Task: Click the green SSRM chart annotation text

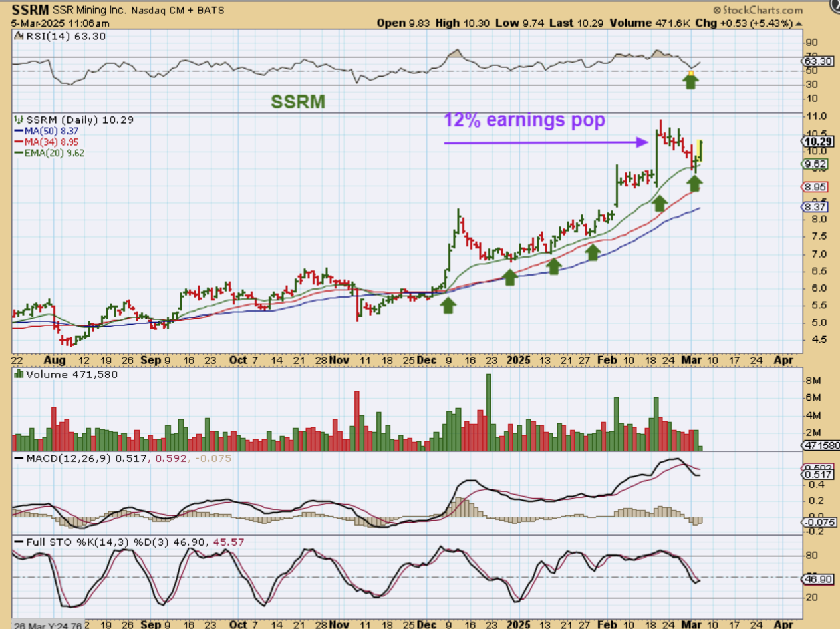Action: pos(297,101)
